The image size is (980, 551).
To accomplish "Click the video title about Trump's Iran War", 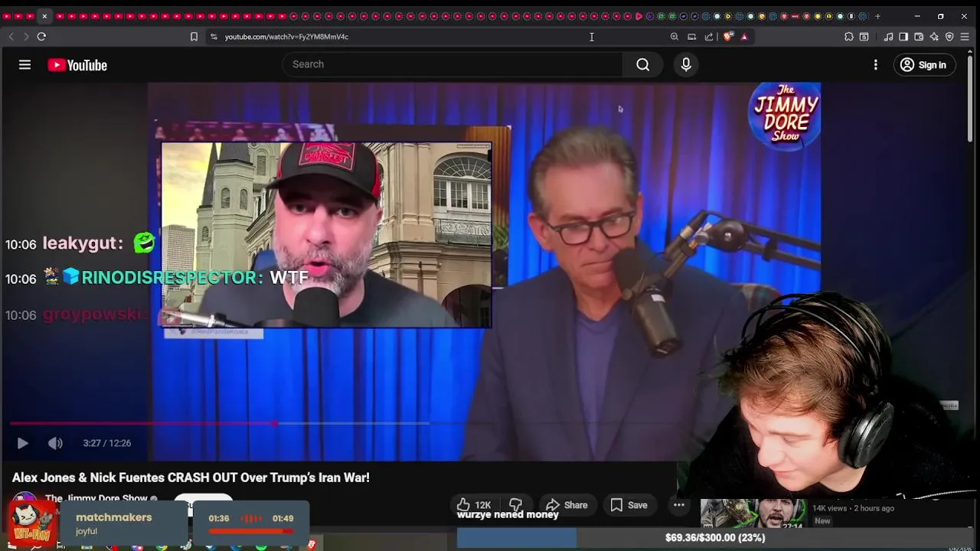I will [191, 478].
